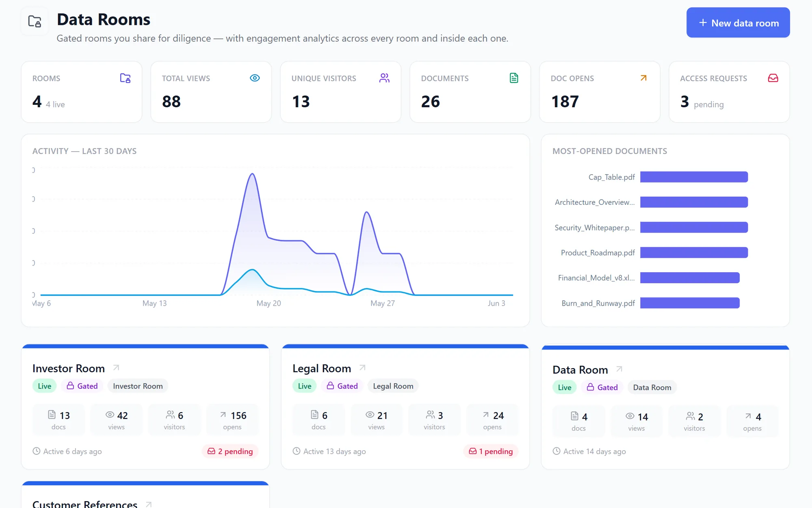The width and height of the screenshot is (812, 508).
Task: Click the 156 opens value in Investor Room
Action: (239, 415)
